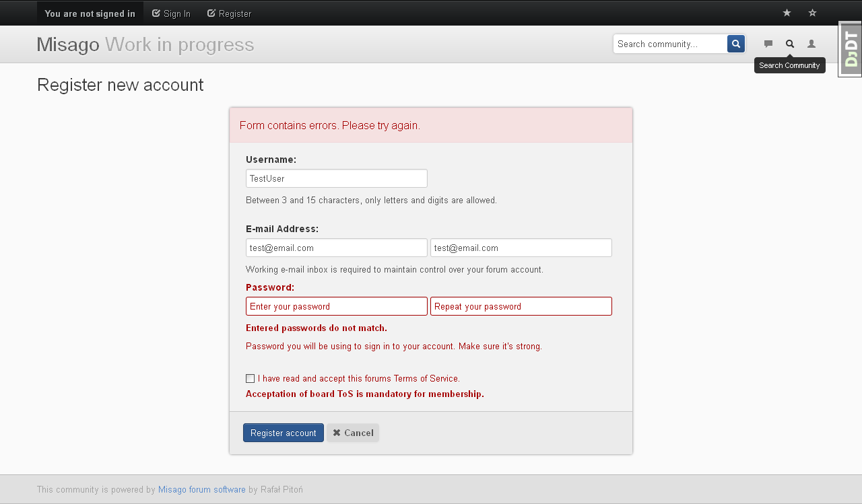Open the DjDT debug toolbar tab
This screenshot has width=862, height=504.
click(851, 49)
